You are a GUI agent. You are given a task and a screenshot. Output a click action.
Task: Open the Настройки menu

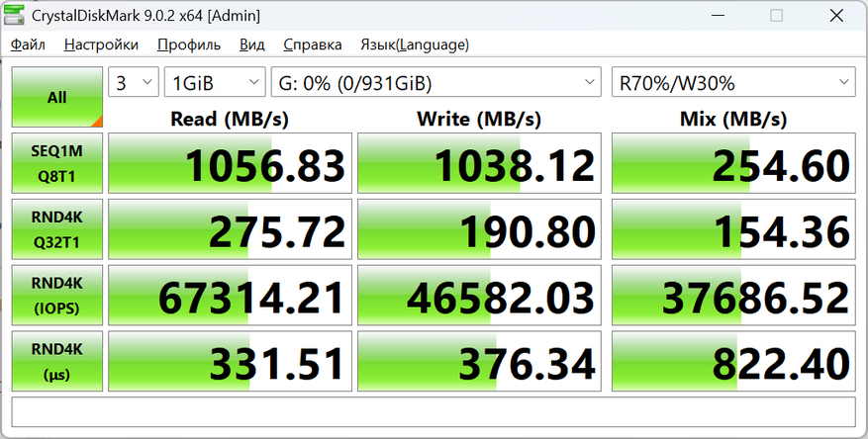tap(101, 44)
